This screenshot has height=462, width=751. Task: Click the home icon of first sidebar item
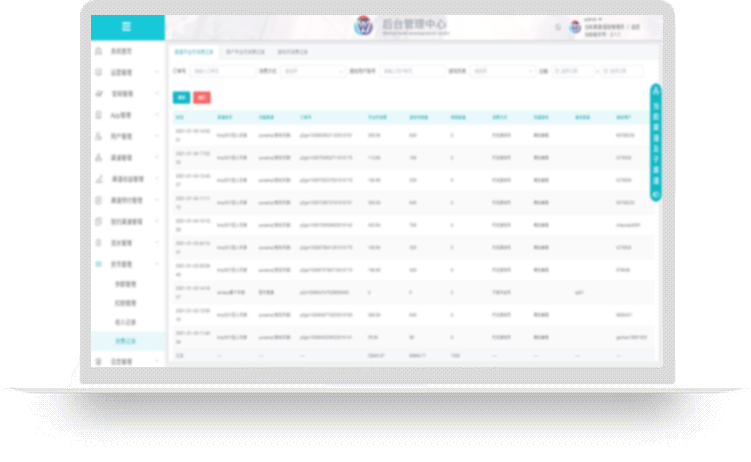coord(98,50)
